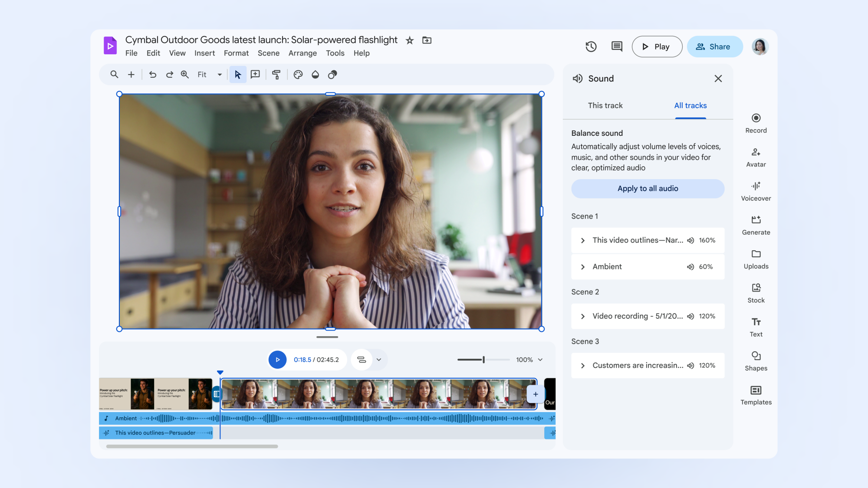This screenshot has height=488, width=868.
Task: Open the Insert menu
Action: 204,53
